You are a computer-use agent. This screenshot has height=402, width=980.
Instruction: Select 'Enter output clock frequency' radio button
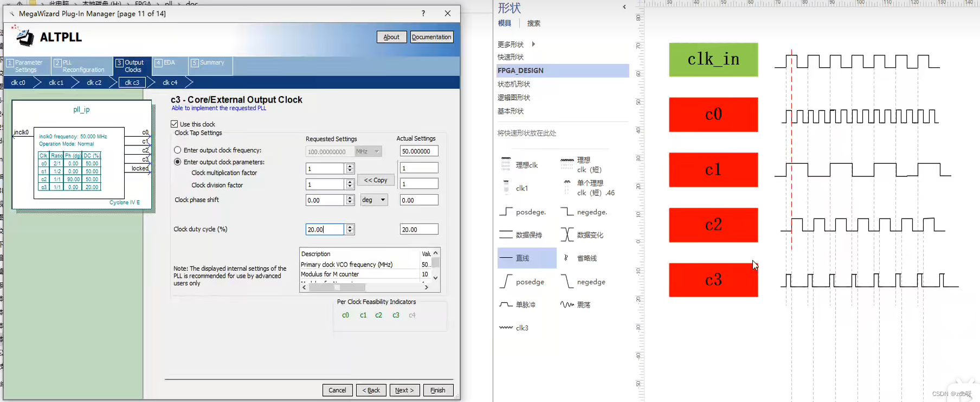177,150
